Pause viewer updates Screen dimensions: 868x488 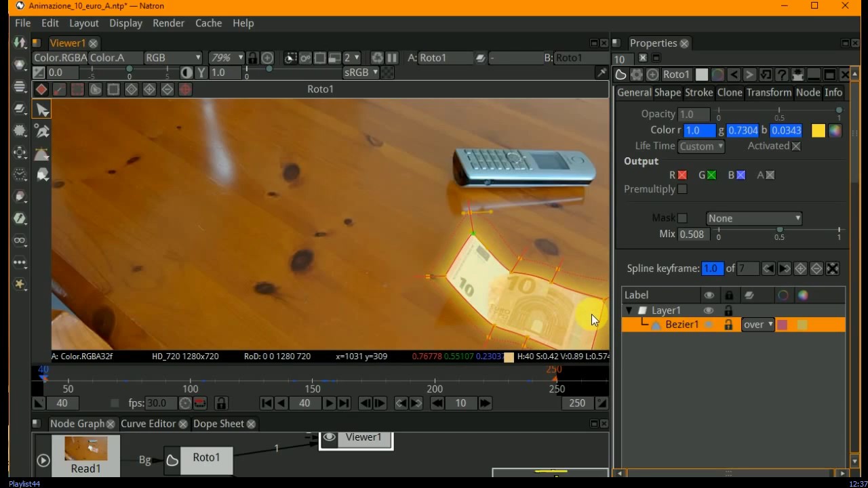[391, 58]
